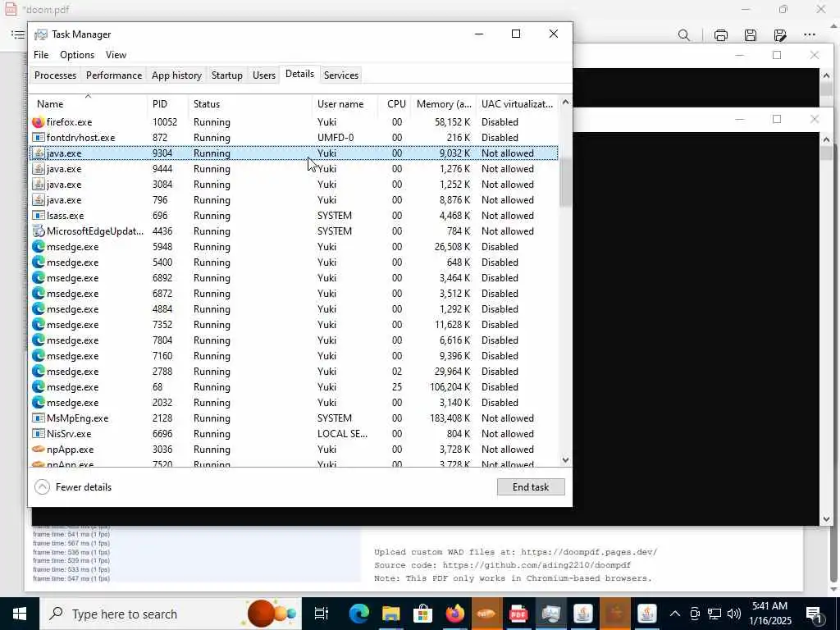Click the print icon in PDF toolbar
Image resolution: width=840 pixels, height=630 pixels.
tap(720, 35)
